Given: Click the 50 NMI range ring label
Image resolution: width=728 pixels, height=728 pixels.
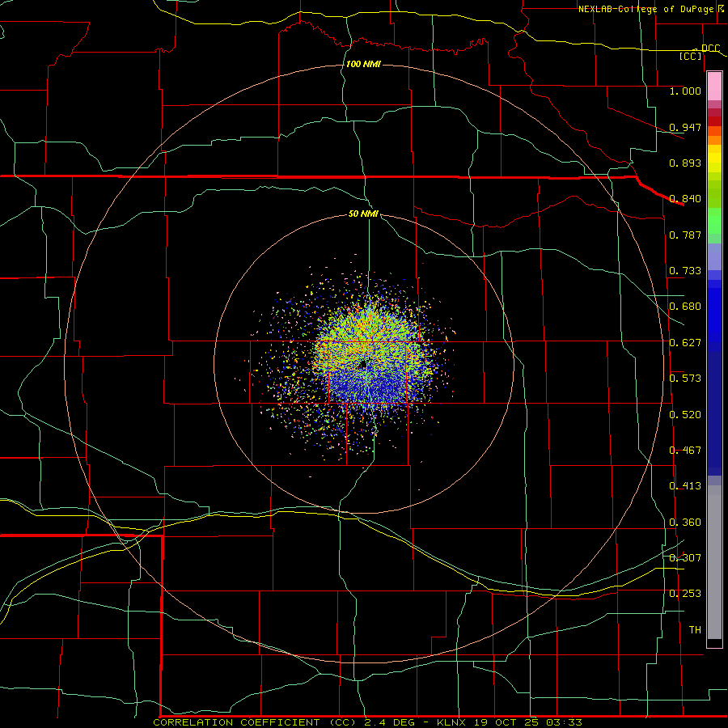Looking at the screenshot, I should click(363, 214).
